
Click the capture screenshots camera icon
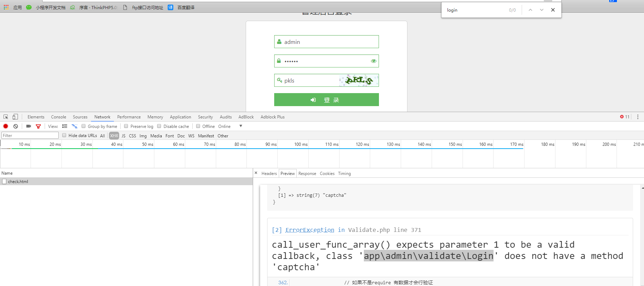pos(28,126)
